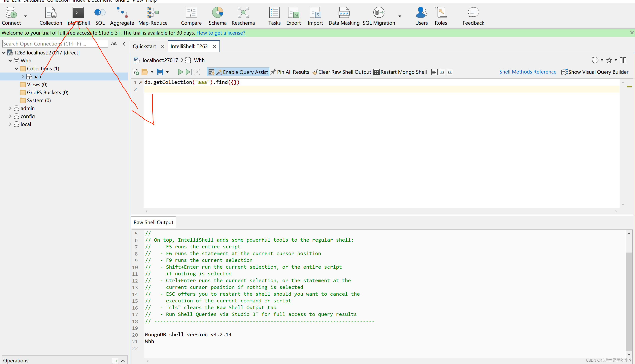Screen dimensions: 635x364
Task: Open bookmark star dropdown arrow
Action: click(x=616, y=60)
